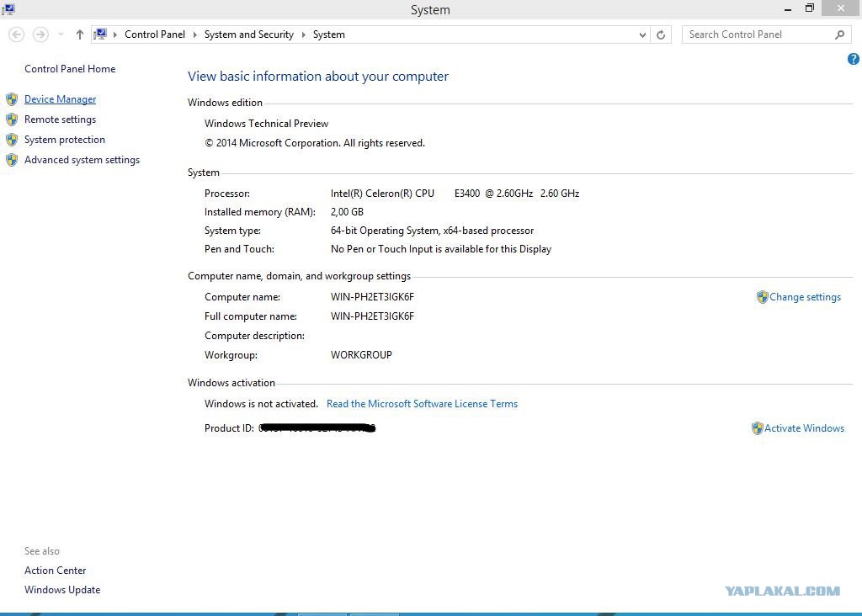Click '© 2014 Microsoft Corporation' copyright text
Viewport: 862px width, 616px height.
point(272,143)
